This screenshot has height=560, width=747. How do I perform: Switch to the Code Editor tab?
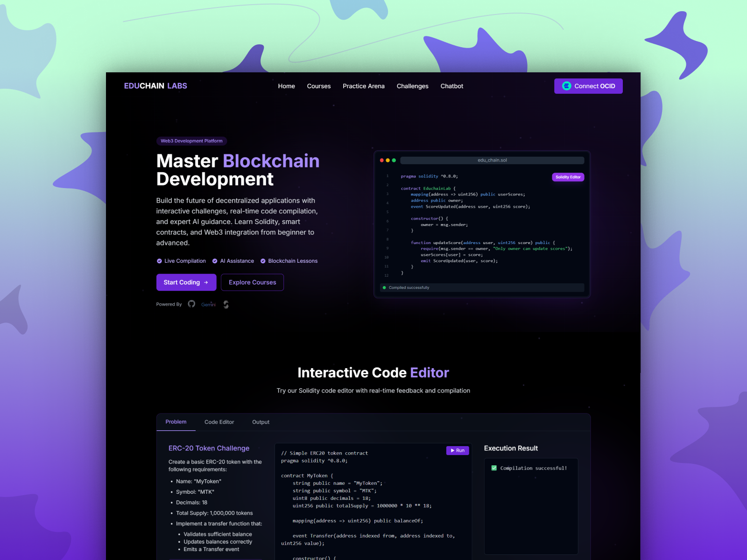(219, 422)
